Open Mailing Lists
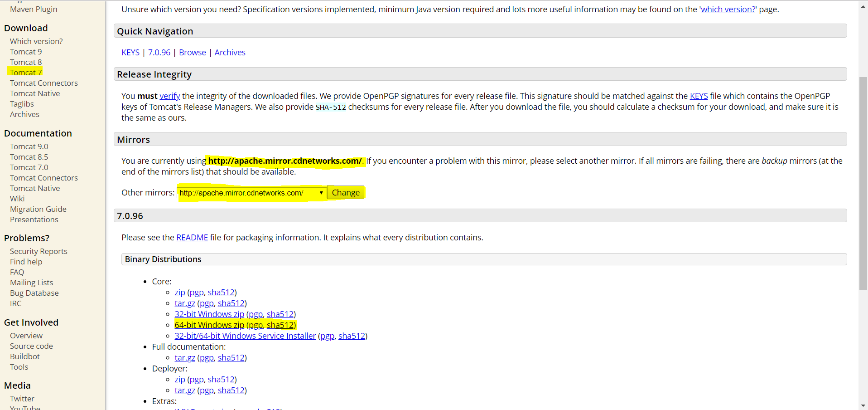This screenshot has height=410, width=868. (x=31, y=283)
